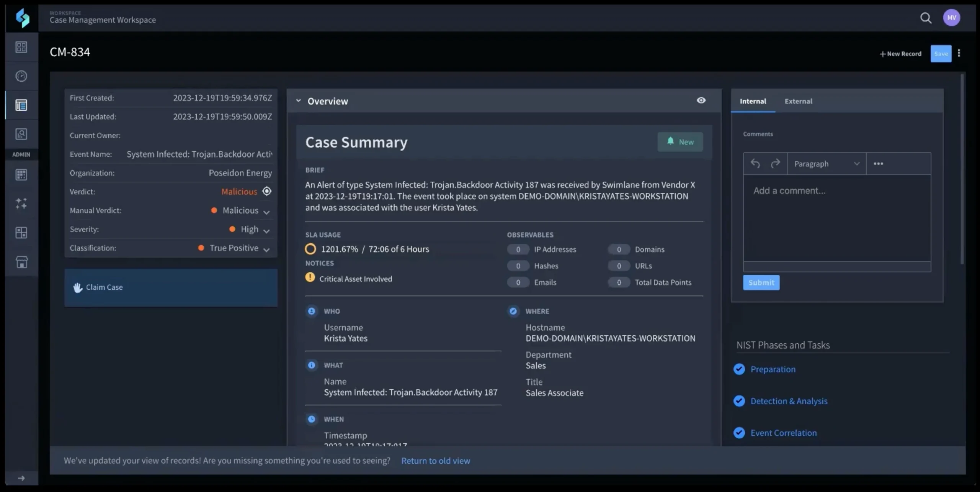
Task: Click the Return to old view link
Action: (x=435, y=461)
